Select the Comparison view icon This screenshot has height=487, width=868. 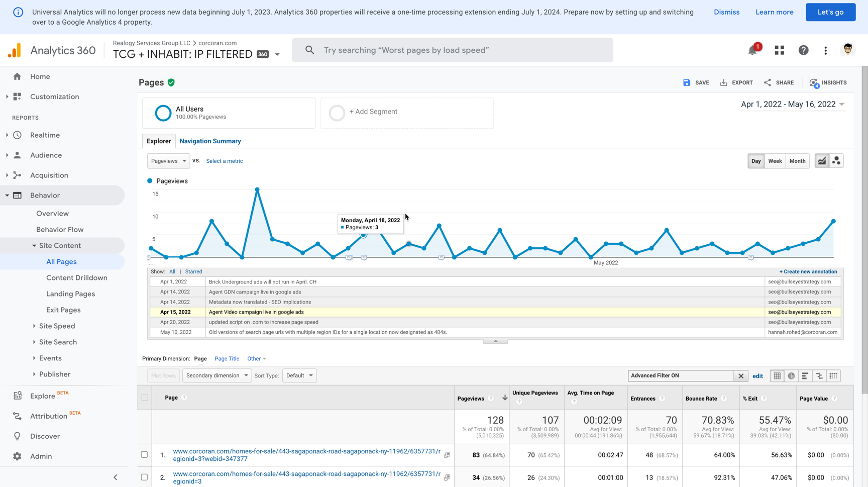coord(819,376)
